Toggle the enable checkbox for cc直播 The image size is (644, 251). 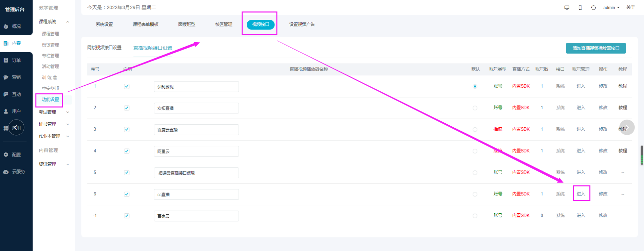127,194
